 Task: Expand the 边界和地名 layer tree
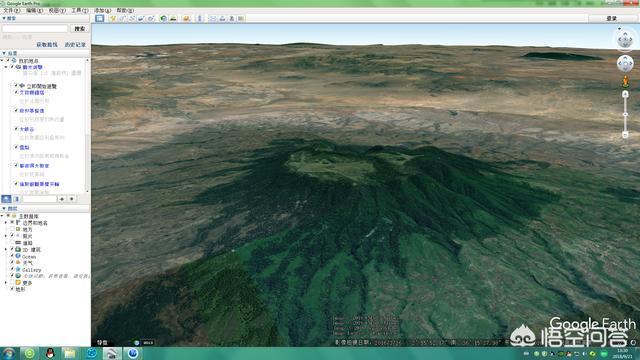click(6, 223)
